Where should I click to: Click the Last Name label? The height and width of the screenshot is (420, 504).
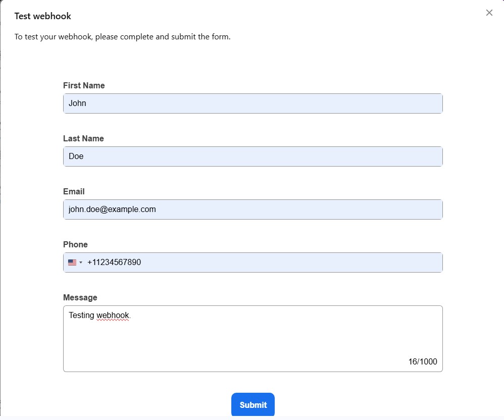[83, 138]
